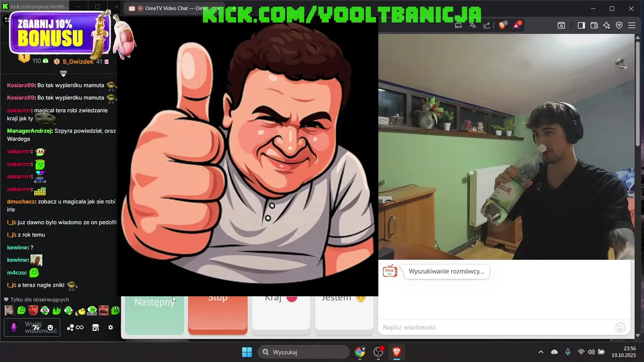Open the Kick chat shop icon
Image resolution: width=644 pixels, height=362 pixels.
96,327
